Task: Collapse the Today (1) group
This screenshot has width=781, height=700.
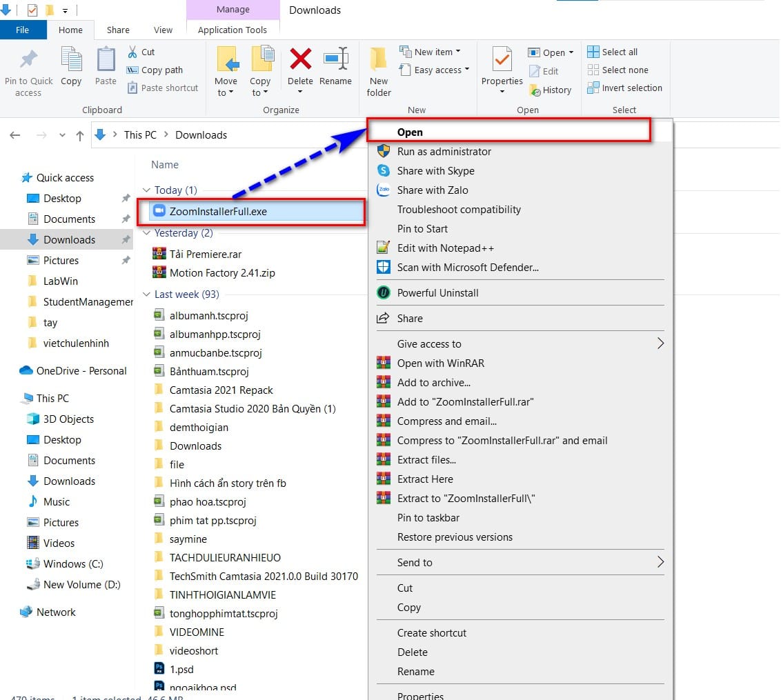Action: click(146, 190)
